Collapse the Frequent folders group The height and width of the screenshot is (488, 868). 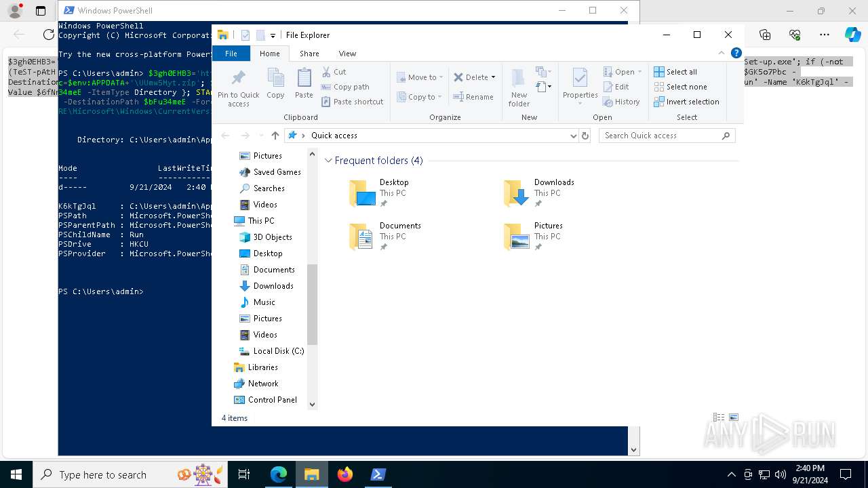[x=329, y=161]
